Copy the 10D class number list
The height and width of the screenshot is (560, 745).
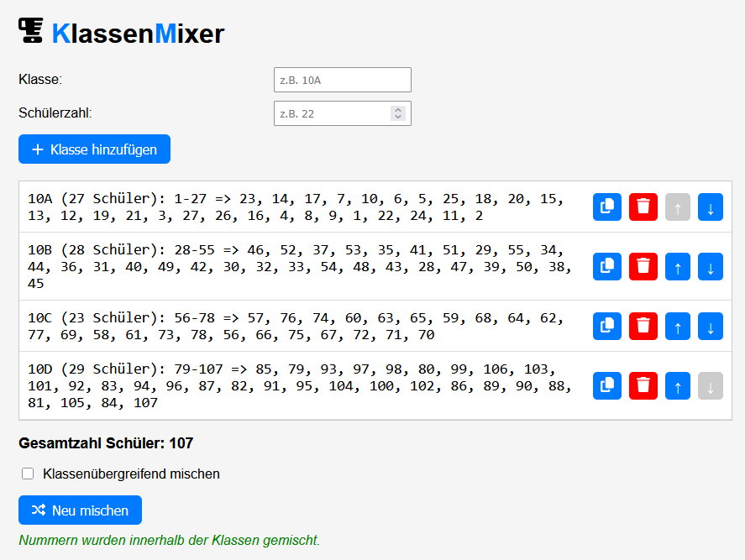[x=606, y=385]
